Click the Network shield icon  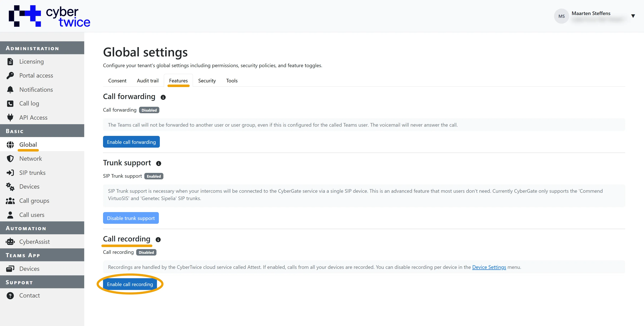click(x=10, y=159)
